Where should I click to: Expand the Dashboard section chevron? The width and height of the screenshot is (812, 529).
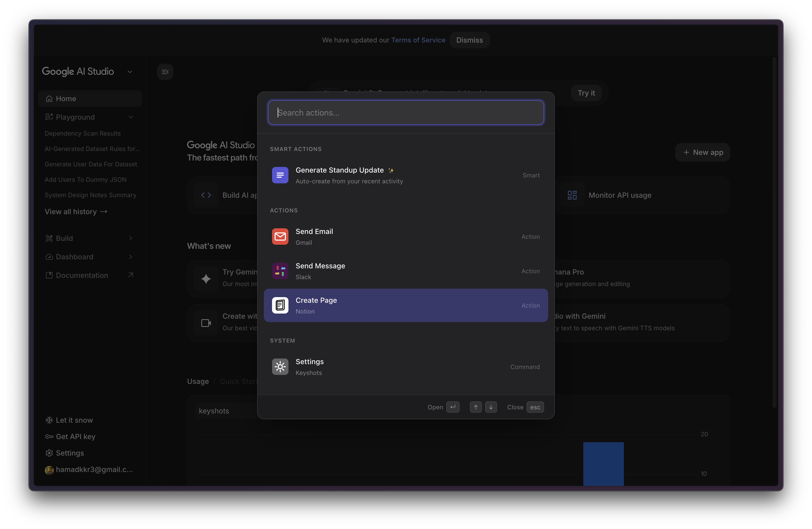point(131,257)
